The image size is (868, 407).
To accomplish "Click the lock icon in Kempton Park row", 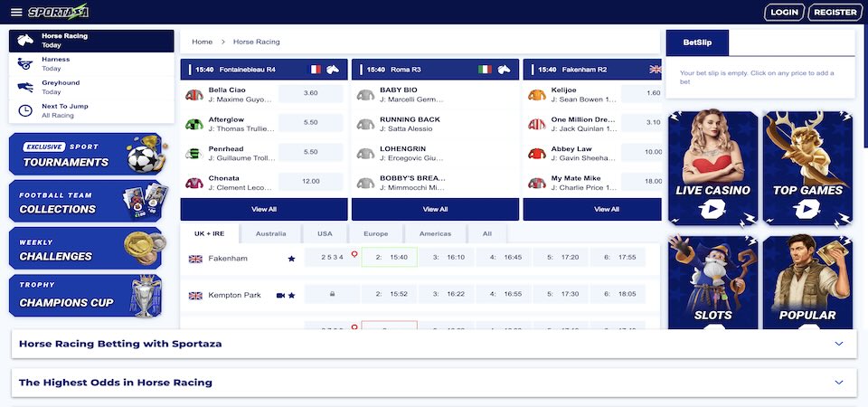I will [332, 294].
